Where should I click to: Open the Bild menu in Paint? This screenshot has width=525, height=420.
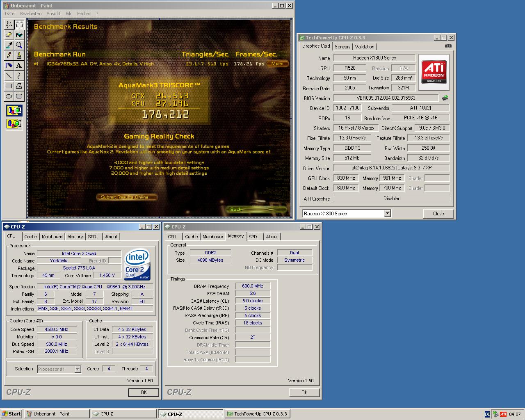pyautogui.click(x=69, y=14)
